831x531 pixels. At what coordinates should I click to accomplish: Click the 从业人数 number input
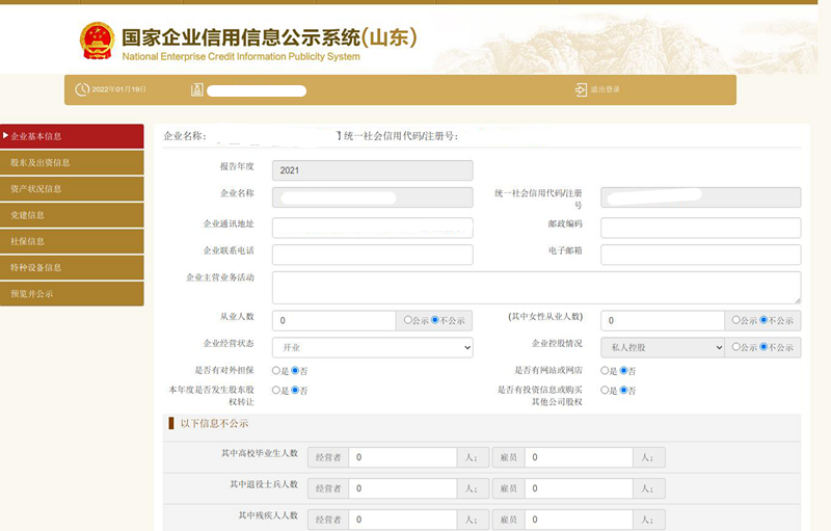coord(334,321)
